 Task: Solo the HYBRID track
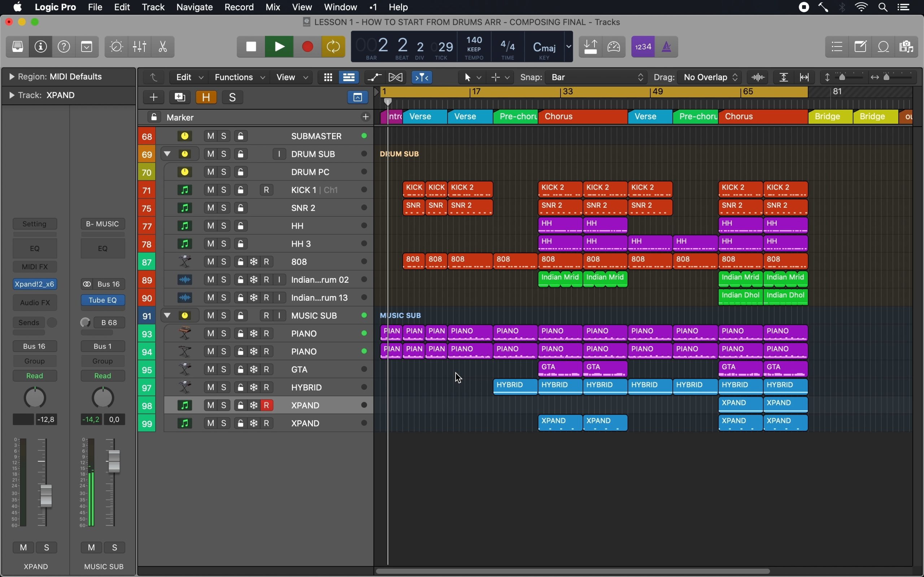click(x=224, y=387)
